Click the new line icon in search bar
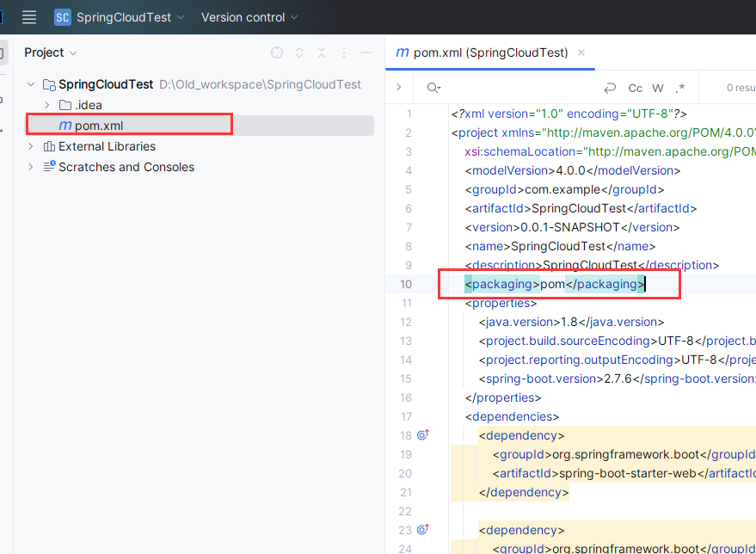The height and width of the screenshot is (554, 756). point(611,88)
